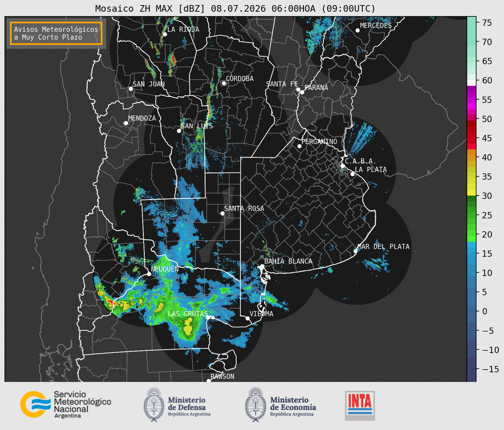Screen dimensions: 504x430
Task: Click the LA PLATA city label
Action: tap(371, 170)
